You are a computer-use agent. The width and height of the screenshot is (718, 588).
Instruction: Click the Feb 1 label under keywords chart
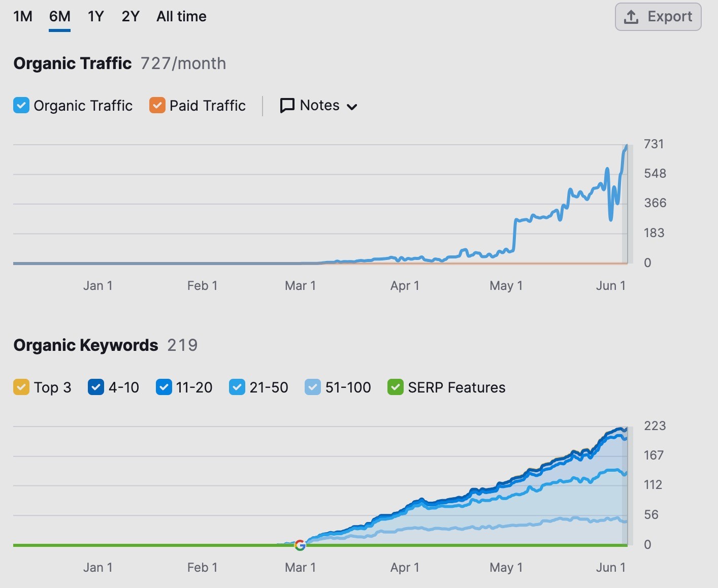coord(202,568)
